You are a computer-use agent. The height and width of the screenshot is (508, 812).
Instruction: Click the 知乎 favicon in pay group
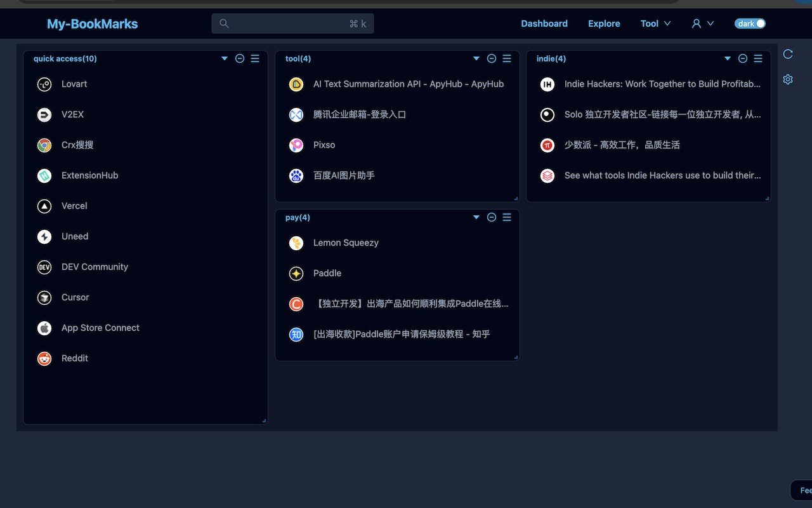coord(296,334)
